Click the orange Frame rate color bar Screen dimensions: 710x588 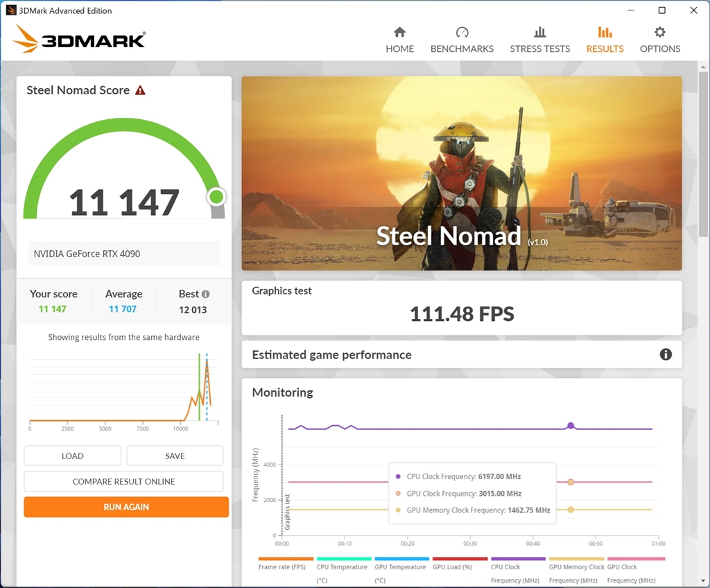(286, 559)
